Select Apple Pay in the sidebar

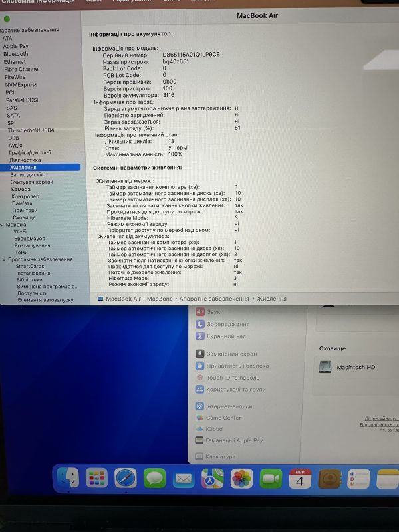coord(15,46)
